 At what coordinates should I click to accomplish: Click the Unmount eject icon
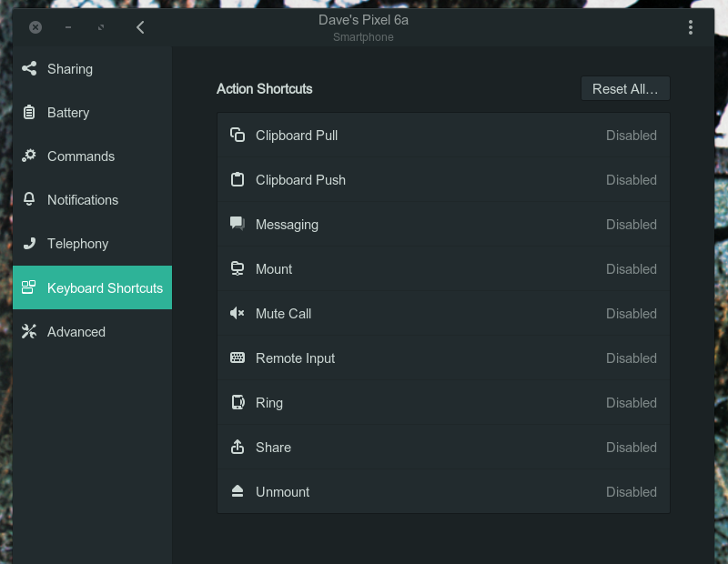click(x=237, y=491)
